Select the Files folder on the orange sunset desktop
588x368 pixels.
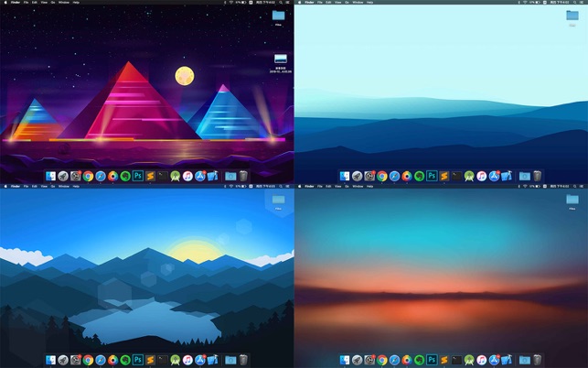click(x=572, y=200)
